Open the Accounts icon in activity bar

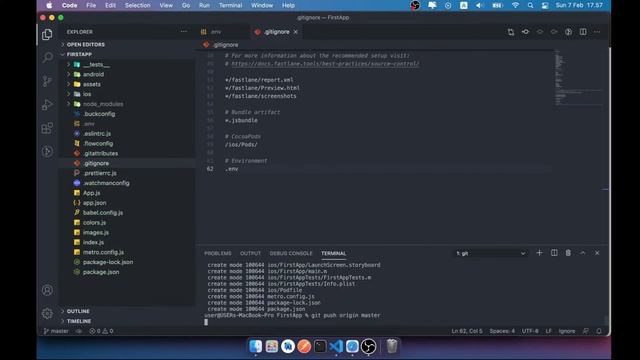click(47, 290)
